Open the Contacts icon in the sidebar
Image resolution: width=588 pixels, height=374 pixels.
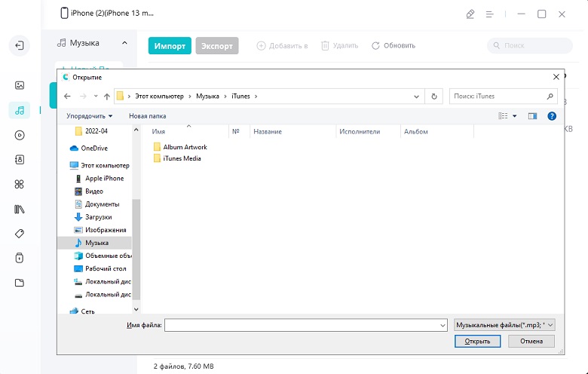20,160
